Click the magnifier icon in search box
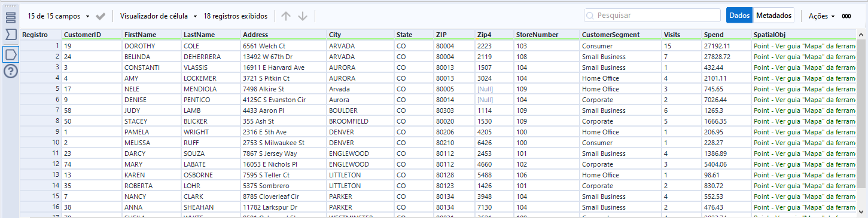868x218 pixels. click(x=590, y=16)
